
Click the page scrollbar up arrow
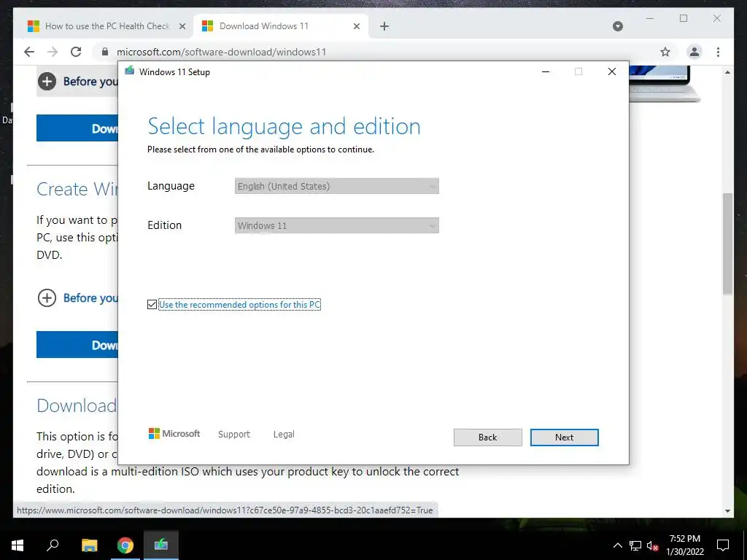pyautogui.click(x=727, y=72)
